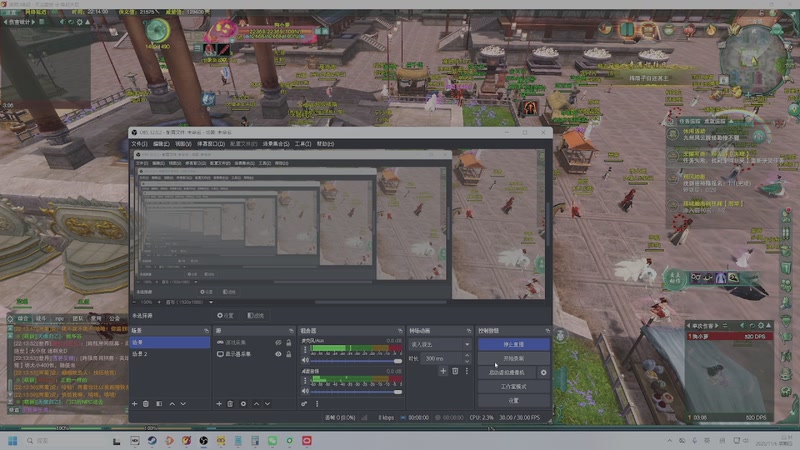Open options dots for mic/Aux channel

coord(305,349)
